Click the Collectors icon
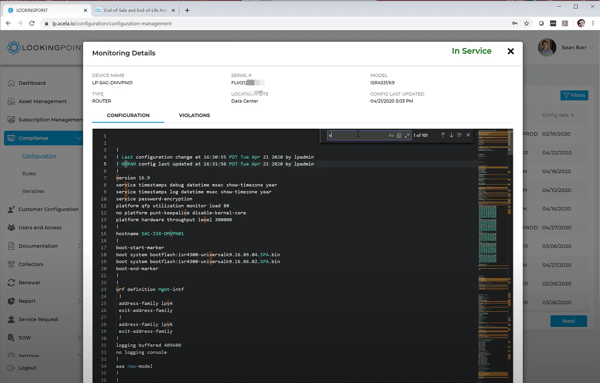Image resolution: width=600 pixels, height=383 pixels. pos(11,264)
